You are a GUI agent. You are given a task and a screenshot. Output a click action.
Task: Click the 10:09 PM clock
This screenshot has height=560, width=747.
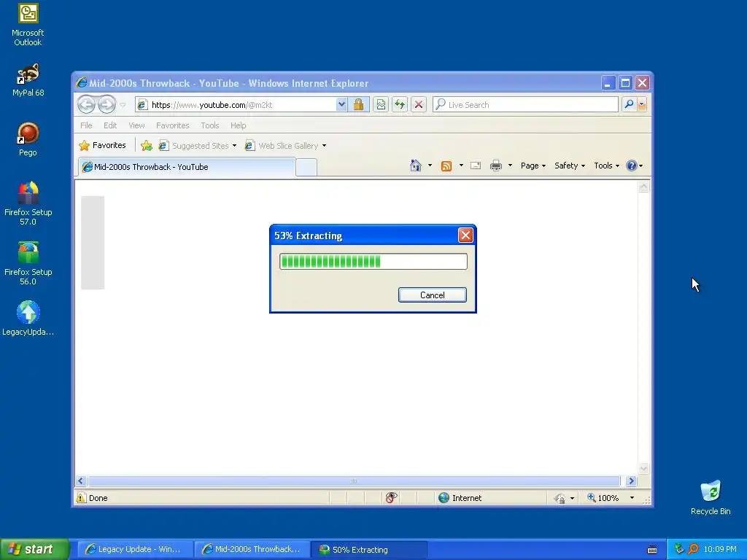tap(720, 549)
